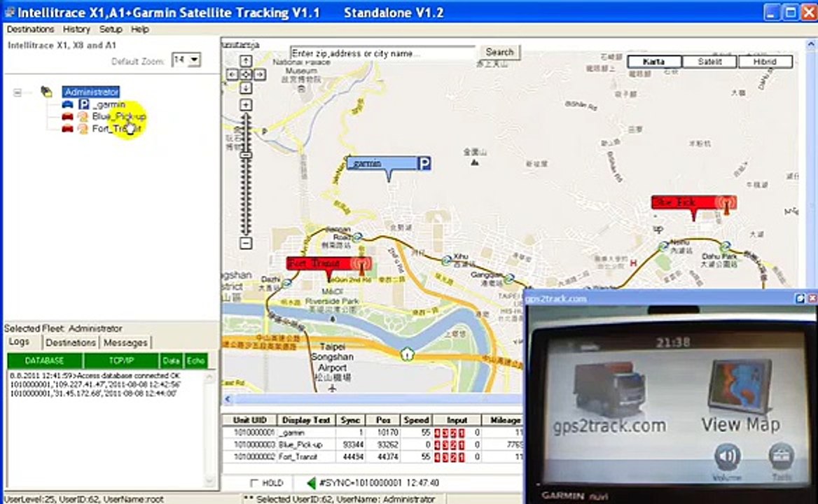The width and height of the screenshot is (818, 504).
Task: Pan the map left with the arrow
Action: click(232, 74)
